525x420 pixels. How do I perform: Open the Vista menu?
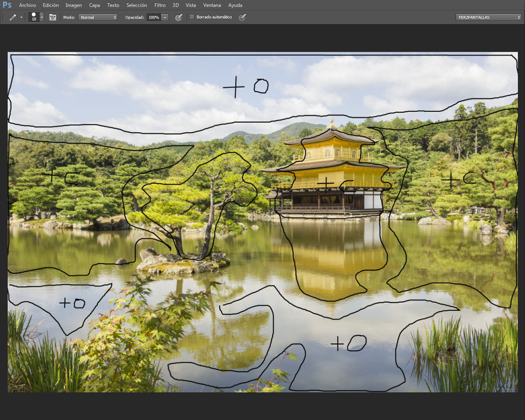[x=191, y=5]
